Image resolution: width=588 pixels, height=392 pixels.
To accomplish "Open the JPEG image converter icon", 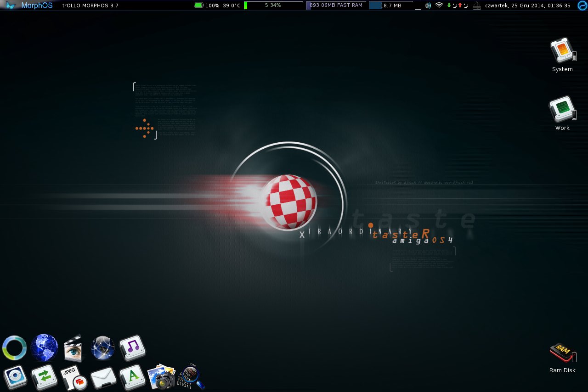I will (x=73, y=378).
